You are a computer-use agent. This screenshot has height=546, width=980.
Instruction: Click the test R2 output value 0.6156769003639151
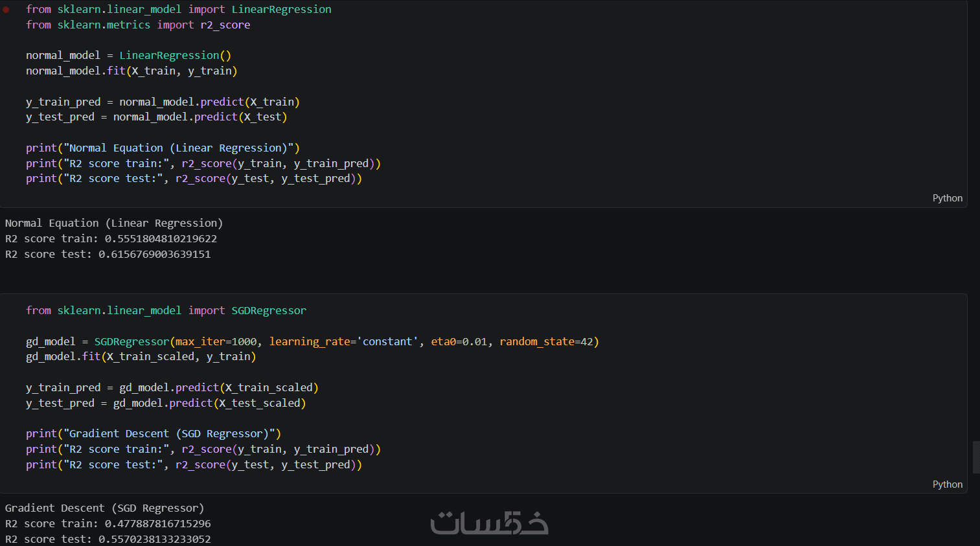(x=154, y=255)
